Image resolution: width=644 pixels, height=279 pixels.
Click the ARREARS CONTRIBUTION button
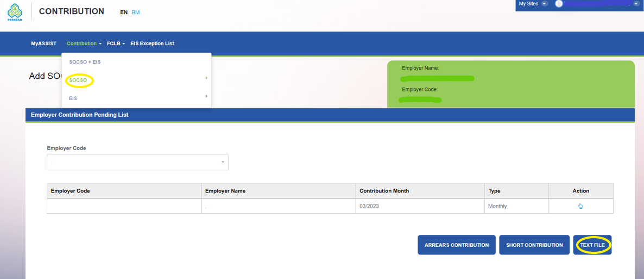pos(457,245)
